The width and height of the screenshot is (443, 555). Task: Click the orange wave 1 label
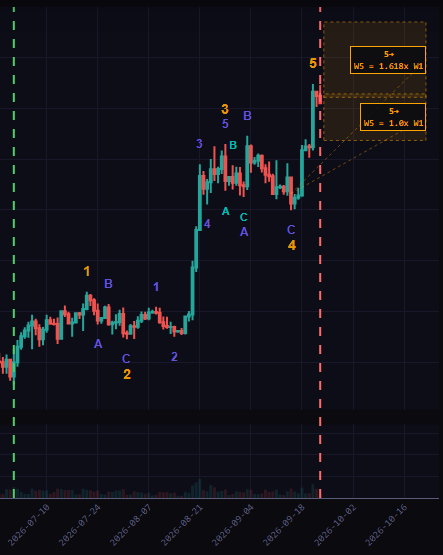pos(87,271)
